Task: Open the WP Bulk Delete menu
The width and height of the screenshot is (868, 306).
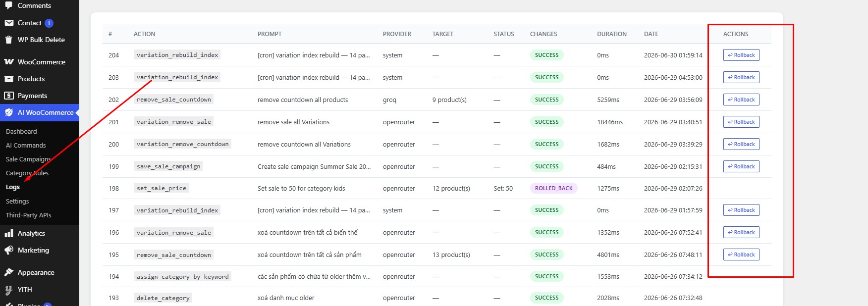Action: pyautogui.click(x=41, y=40)
